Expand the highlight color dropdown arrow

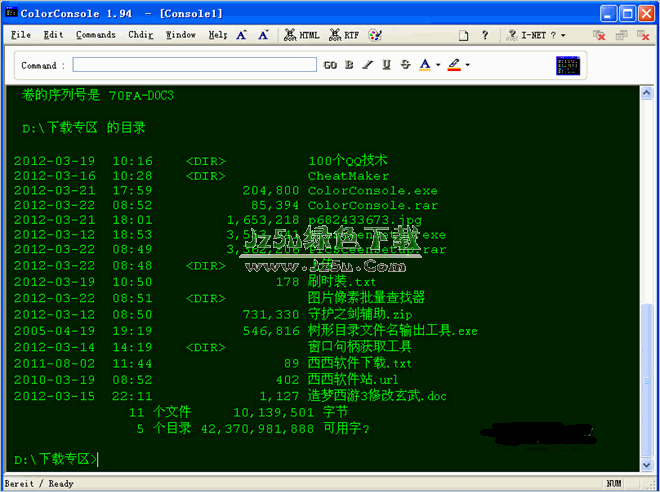tap(467, 65)
